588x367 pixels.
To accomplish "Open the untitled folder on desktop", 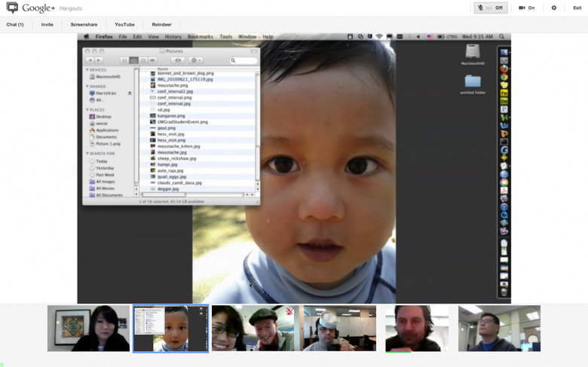I will click(473, 82).
